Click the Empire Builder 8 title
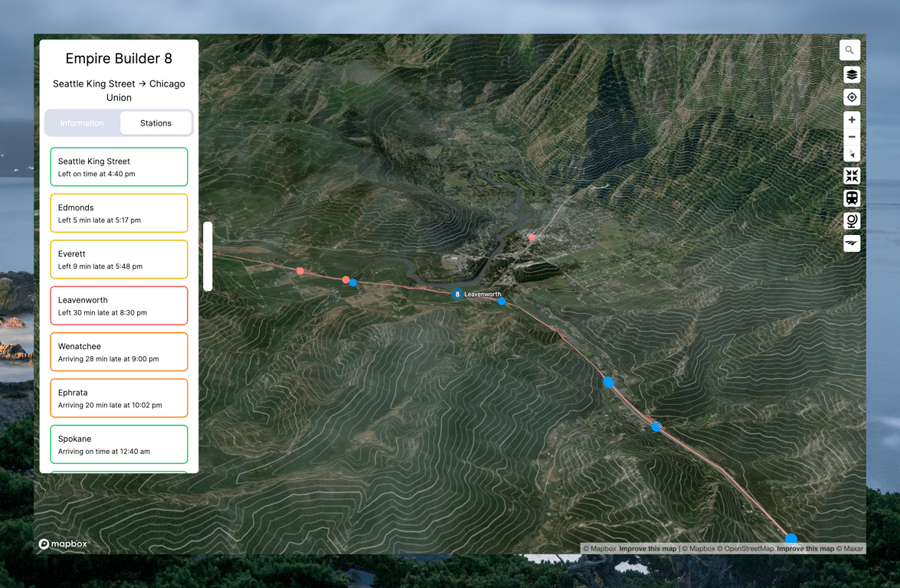The image size is (900, 588). [x=119, y=58]
